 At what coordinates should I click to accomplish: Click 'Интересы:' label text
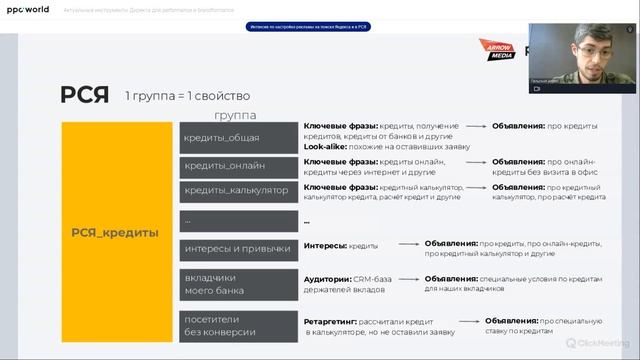[x=325, y=246]
